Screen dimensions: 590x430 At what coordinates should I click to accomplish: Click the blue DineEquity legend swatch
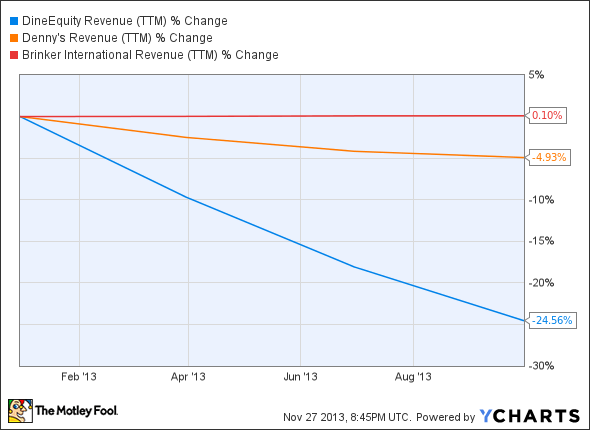coord(14,21)
